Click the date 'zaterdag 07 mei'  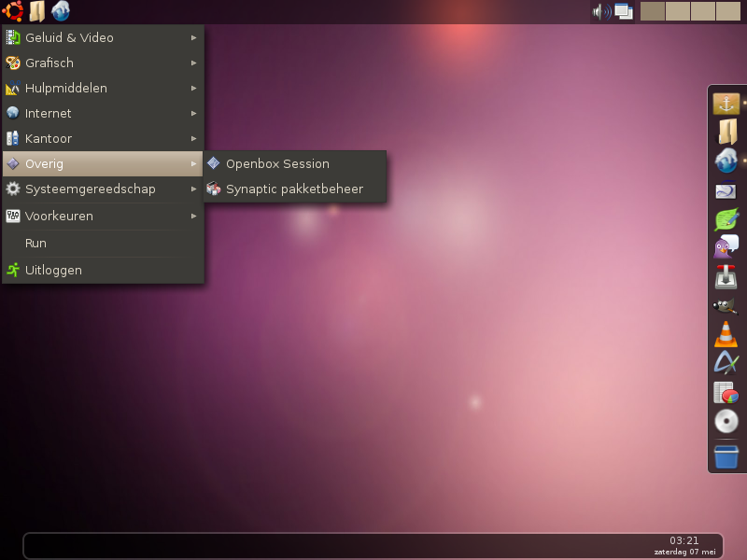coord(684,552)
